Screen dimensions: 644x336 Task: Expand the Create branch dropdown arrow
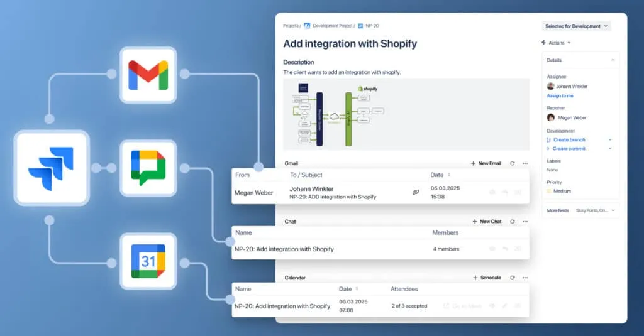coord(610,140)
